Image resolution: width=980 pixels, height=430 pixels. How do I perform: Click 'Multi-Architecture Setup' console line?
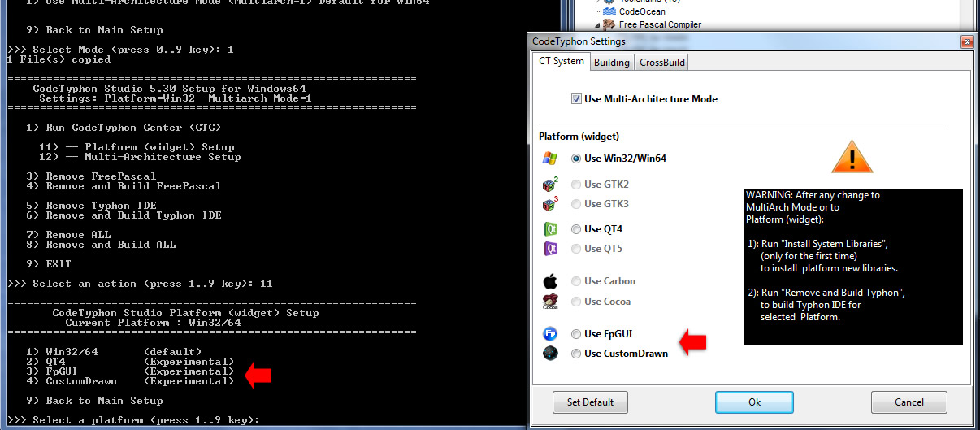pos(140,157)
